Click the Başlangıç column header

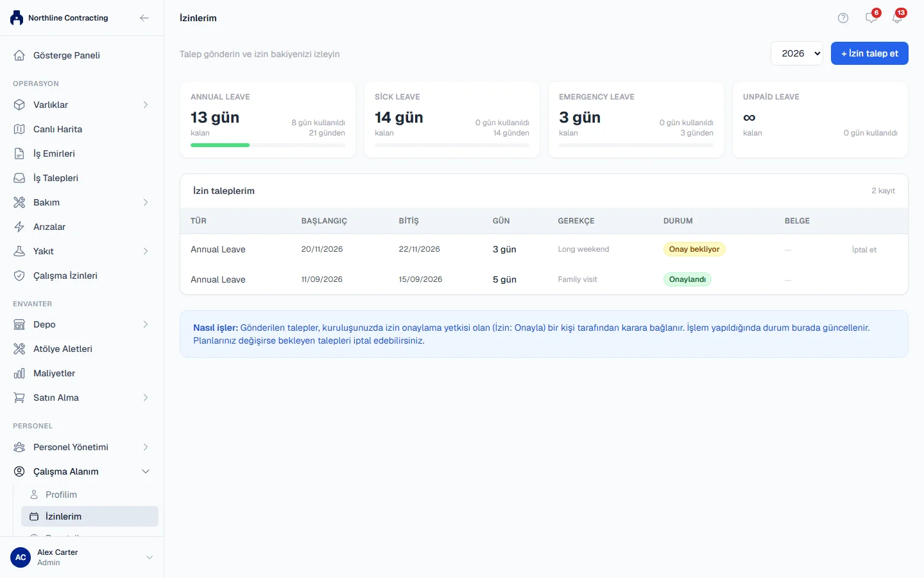[324, 221]
